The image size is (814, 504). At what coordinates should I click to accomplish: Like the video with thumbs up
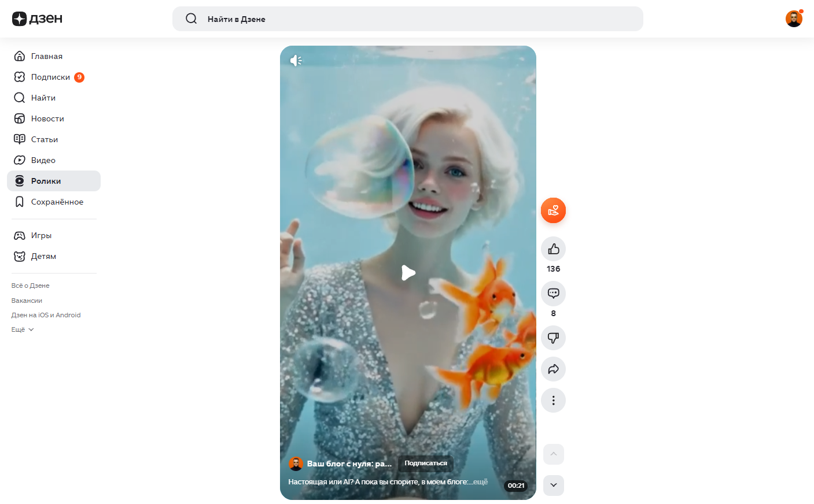(553, 249)
